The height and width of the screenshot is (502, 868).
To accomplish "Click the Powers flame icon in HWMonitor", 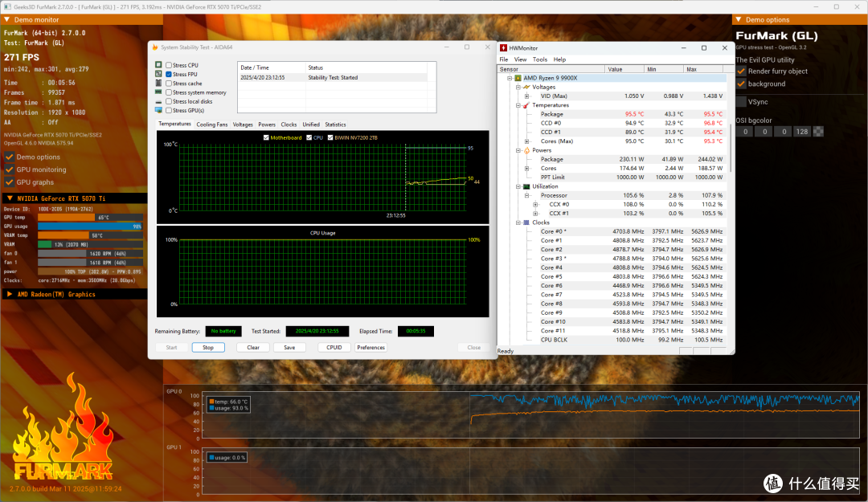I will point(526,150).
